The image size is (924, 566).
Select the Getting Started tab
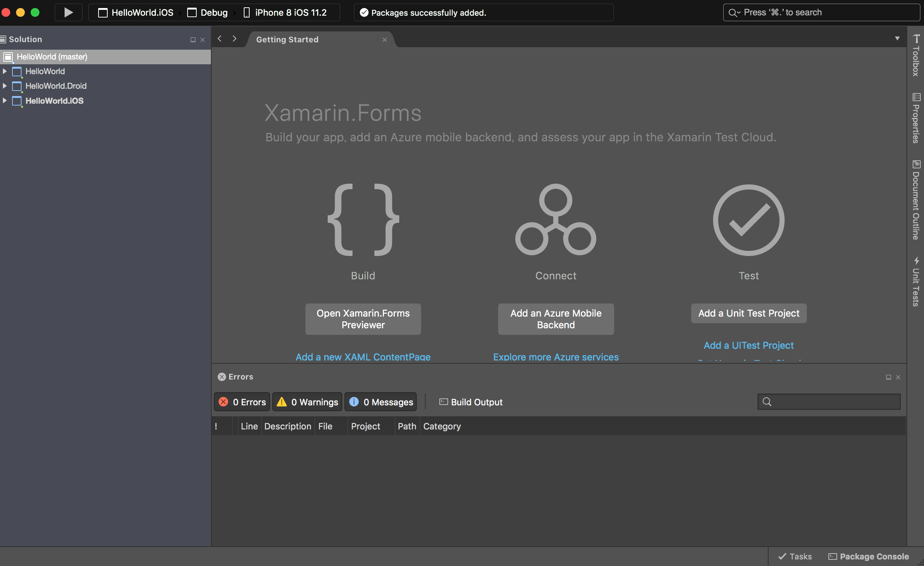click(287, 39)
